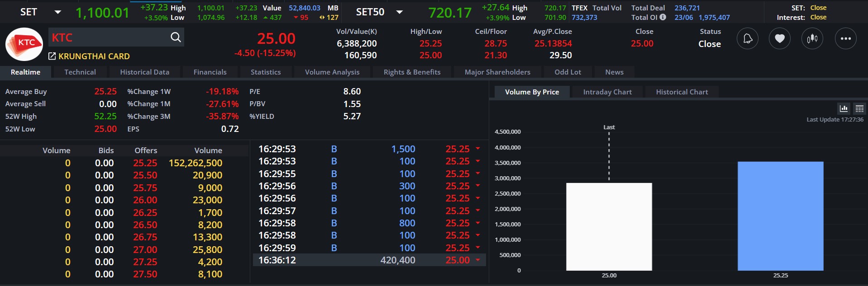Select the 25.75 offer price
This screenshot has width=868, height=286.
(145, 188)
